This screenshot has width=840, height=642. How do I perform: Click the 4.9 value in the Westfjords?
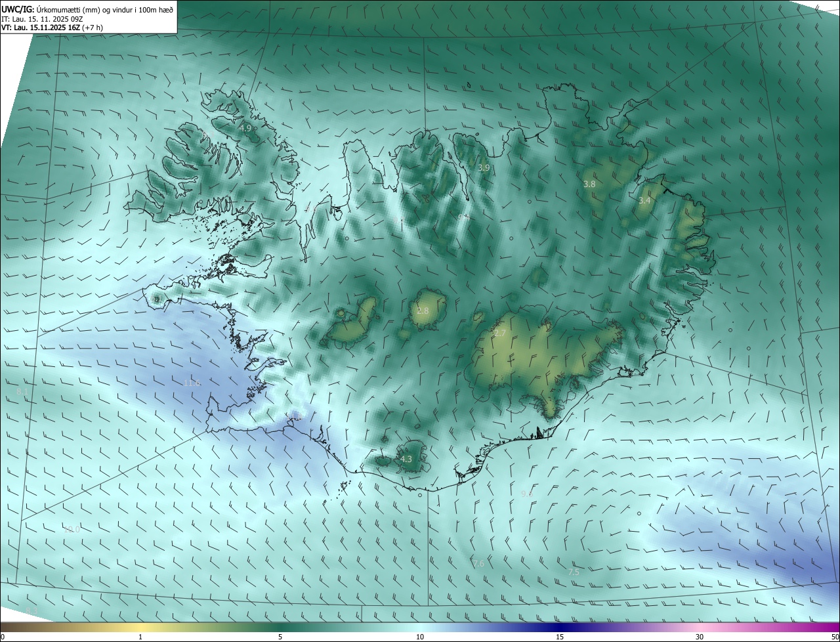point(245,128)
